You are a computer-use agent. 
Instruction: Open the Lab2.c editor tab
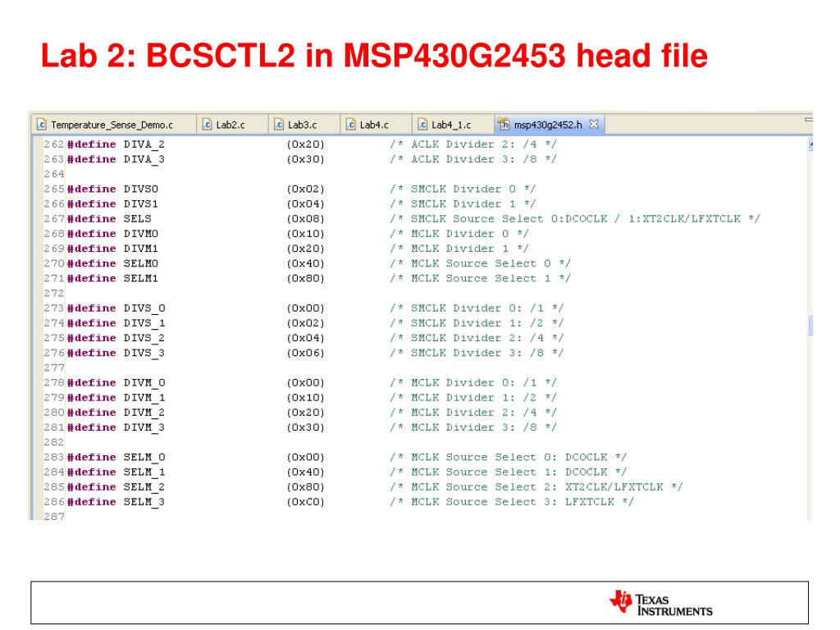point(231,125)
